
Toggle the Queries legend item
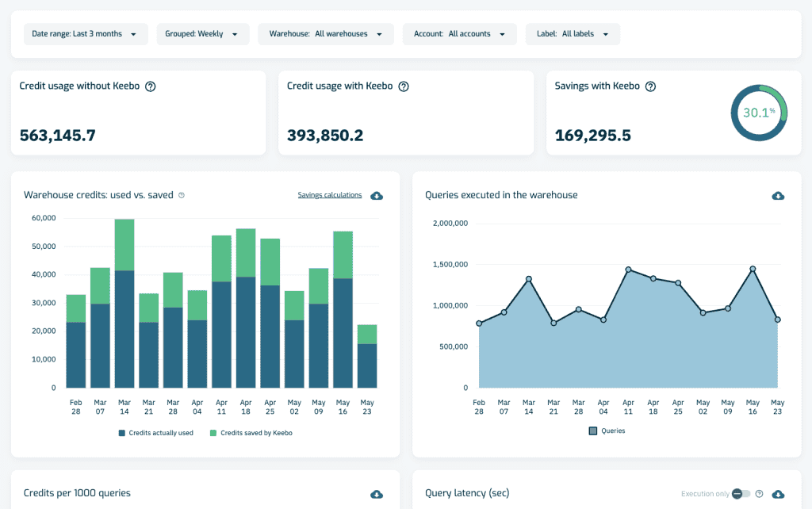click(607, 431)
